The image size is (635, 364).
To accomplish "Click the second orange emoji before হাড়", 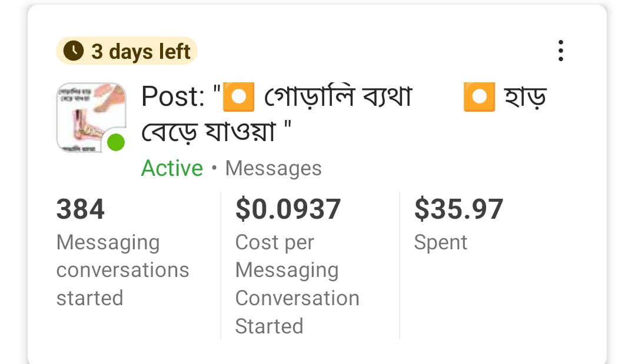I will click(x=479, y=97).
